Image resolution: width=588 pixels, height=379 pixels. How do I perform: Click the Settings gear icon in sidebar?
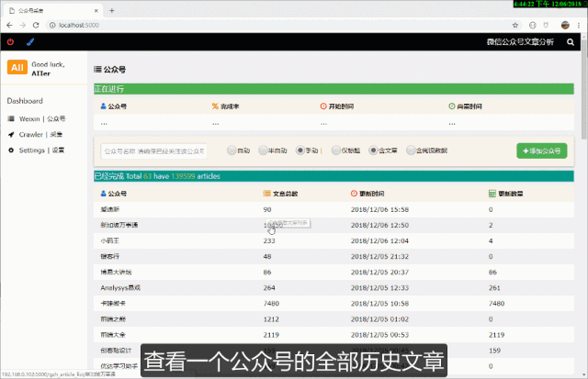click(11, 150)
